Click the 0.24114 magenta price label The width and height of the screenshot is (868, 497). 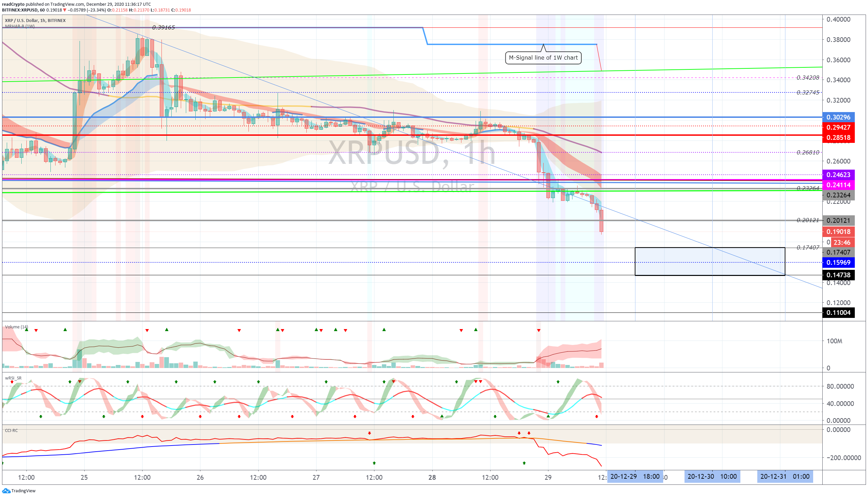(838, 185)
